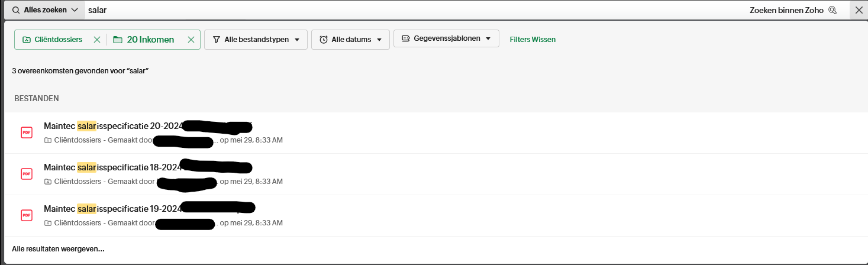Expand the Alle bestandstypen filter dropdown

point(256,40)
